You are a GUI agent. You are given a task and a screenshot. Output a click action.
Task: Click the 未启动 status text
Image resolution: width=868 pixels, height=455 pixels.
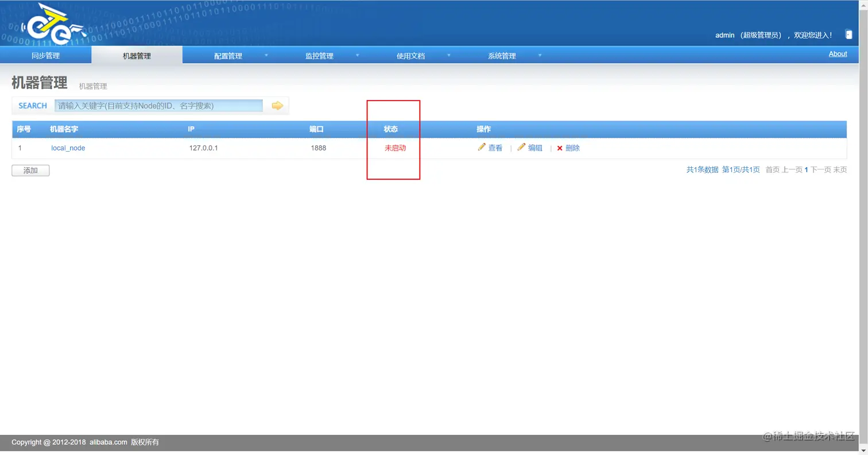(x=395, y=148)
